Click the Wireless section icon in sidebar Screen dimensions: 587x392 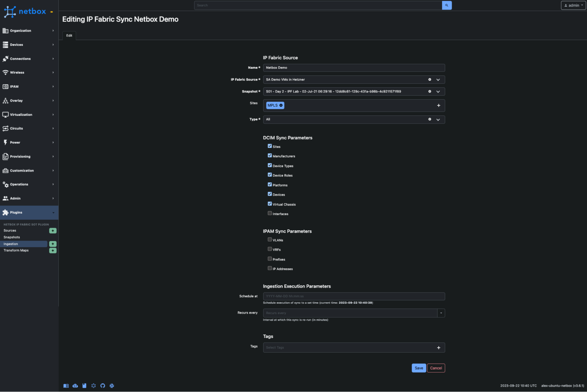6,73
